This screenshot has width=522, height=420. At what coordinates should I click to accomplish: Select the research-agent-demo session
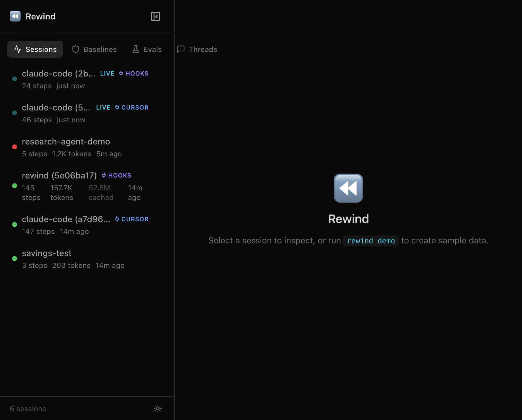pos(66,142)
